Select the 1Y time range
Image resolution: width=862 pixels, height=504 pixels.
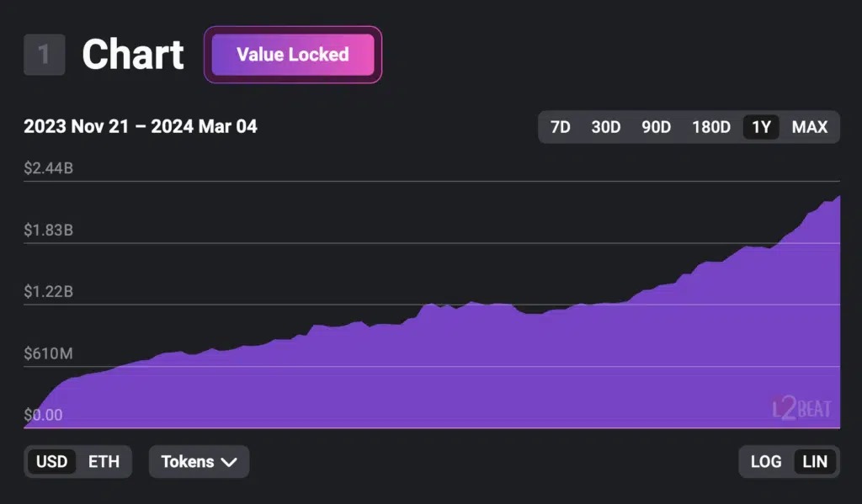(761, 127)
